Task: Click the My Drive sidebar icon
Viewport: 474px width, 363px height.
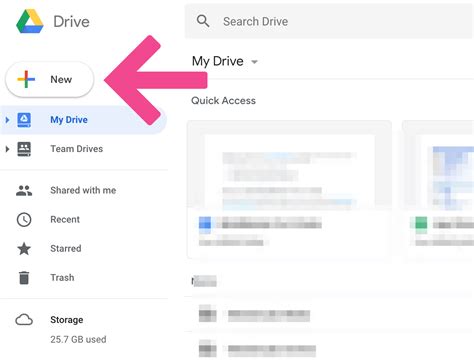Action: pyautogui.click(x=24, y=120)
